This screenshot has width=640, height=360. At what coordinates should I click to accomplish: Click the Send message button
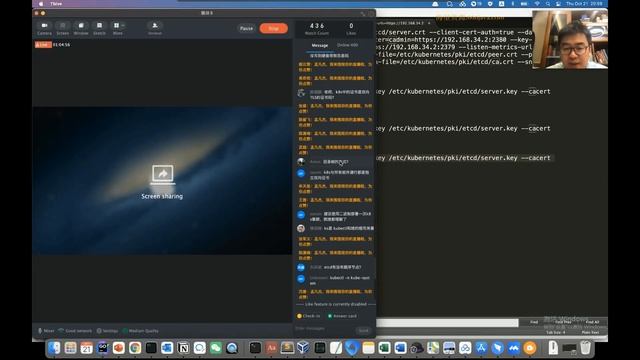coord(363,330)
